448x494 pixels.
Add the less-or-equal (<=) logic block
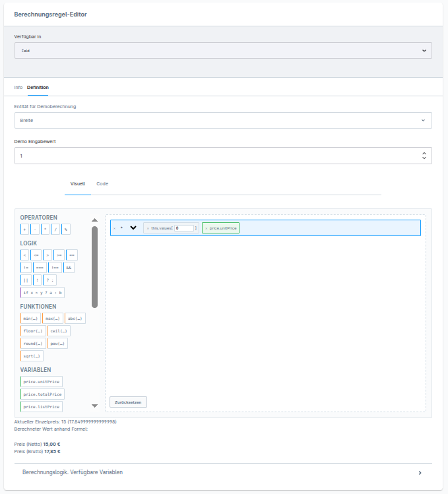pos(36,255)
